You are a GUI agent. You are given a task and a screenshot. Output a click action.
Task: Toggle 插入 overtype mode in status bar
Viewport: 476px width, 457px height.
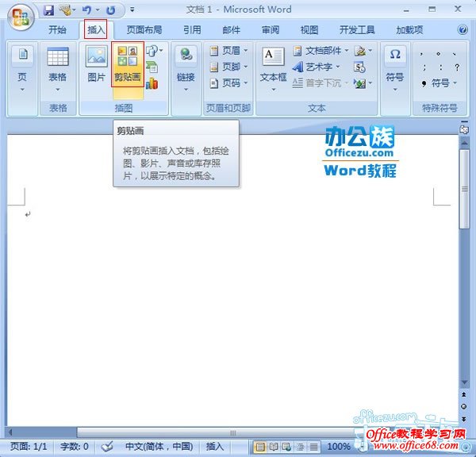click(215, 447)
